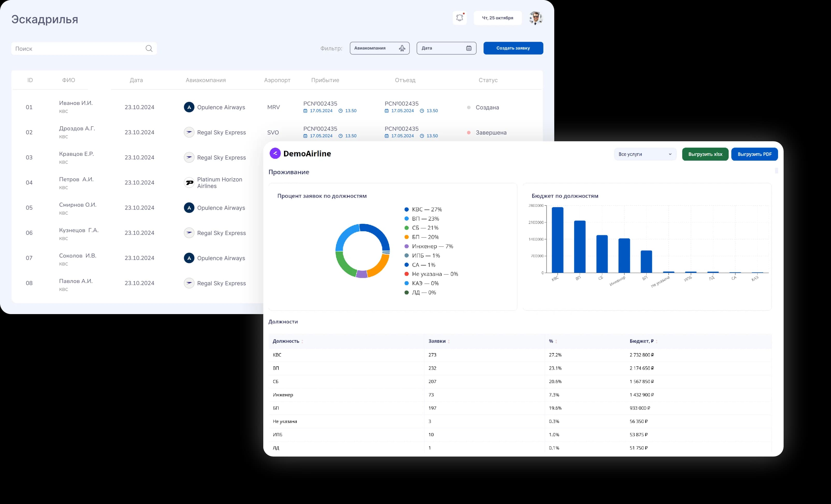Click the Regal Sky Express logo in row 02

pyautogui.click(x=189, y=132)
